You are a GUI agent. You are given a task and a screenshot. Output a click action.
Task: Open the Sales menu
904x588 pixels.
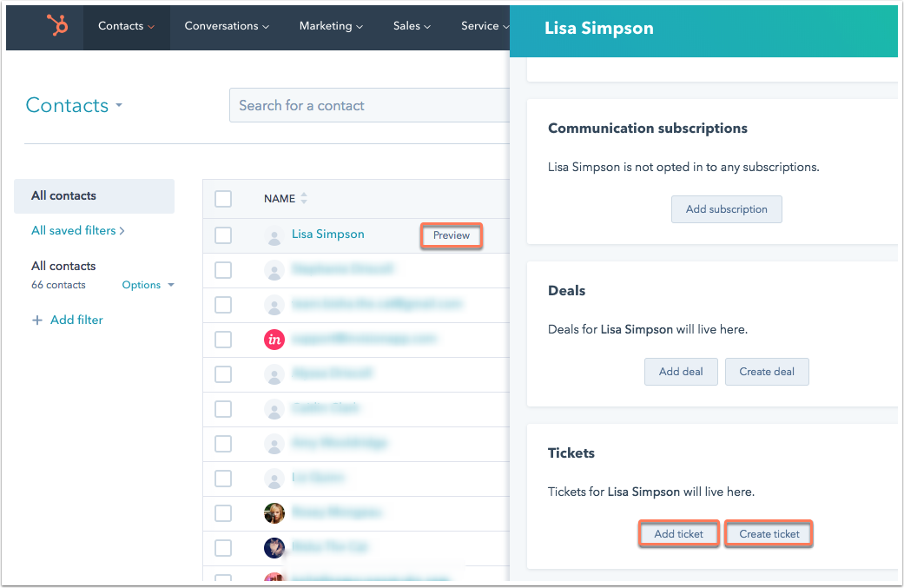click(x=406, y=26)
